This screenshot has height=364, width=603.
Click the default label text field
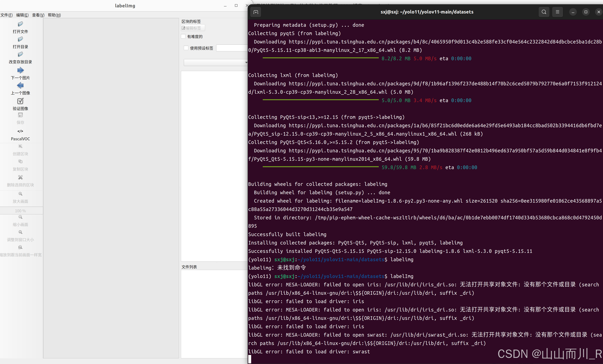pyautogui.click(x=232, y=48)
